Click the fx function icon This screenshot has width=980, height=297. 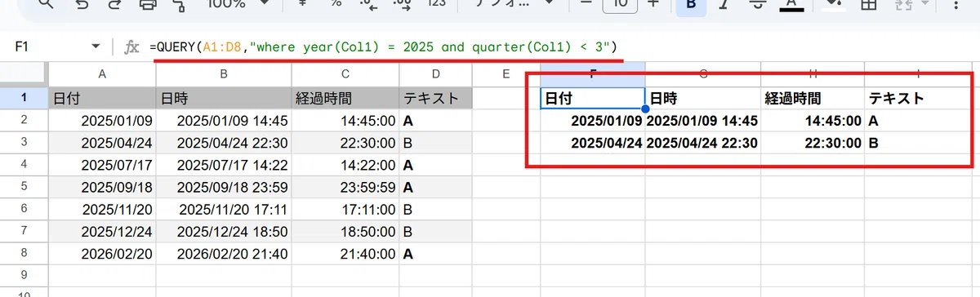click(x=131, y=47)
